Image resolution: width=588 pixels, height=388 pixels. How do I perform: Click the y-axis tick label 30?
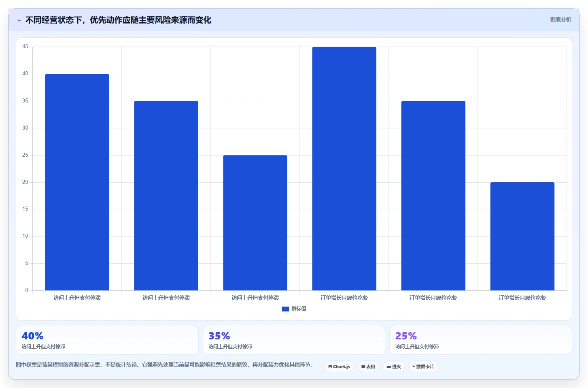(25, 128)
